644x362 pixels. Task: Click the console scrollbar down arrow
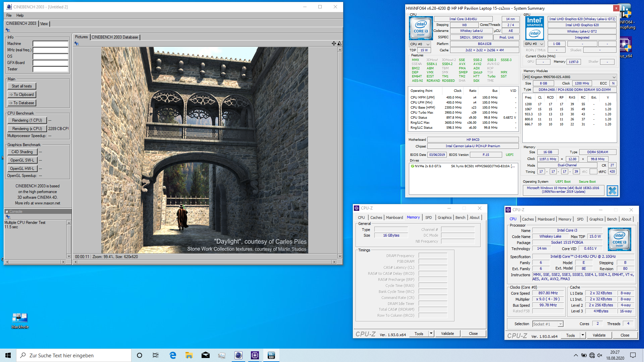tap(69, 256)
